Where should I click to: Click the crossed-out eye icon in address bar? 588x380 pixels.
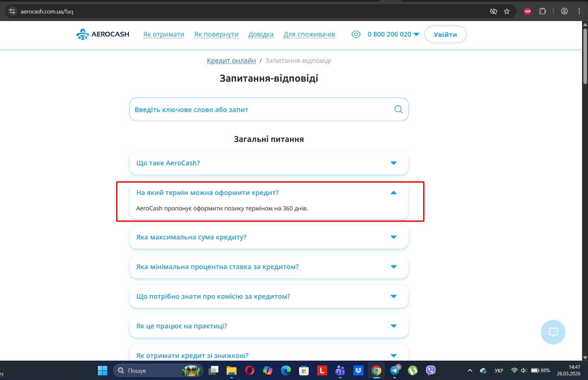click(493, 12)
